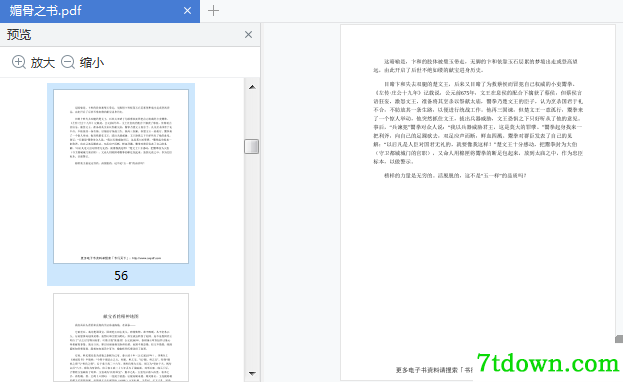Click the main document page text
Image resolution: width=623 pixels, height=382 pixels.
click(x=478, y=118)
